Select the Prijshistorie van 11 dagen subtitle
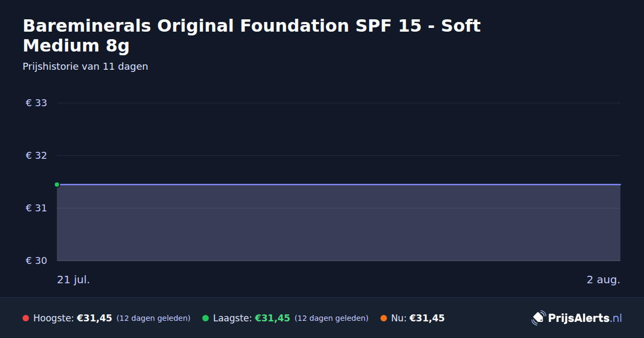 [x=85, y=67]
